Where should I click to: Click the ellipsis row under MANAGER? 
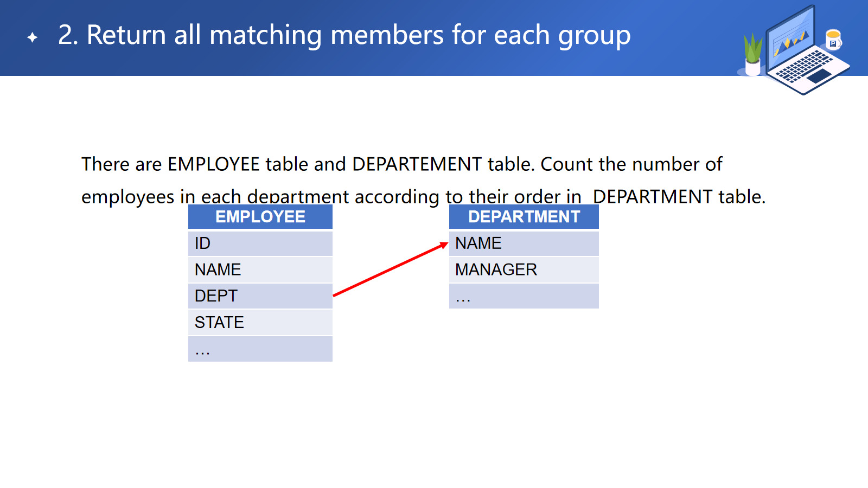click(524, 296)
